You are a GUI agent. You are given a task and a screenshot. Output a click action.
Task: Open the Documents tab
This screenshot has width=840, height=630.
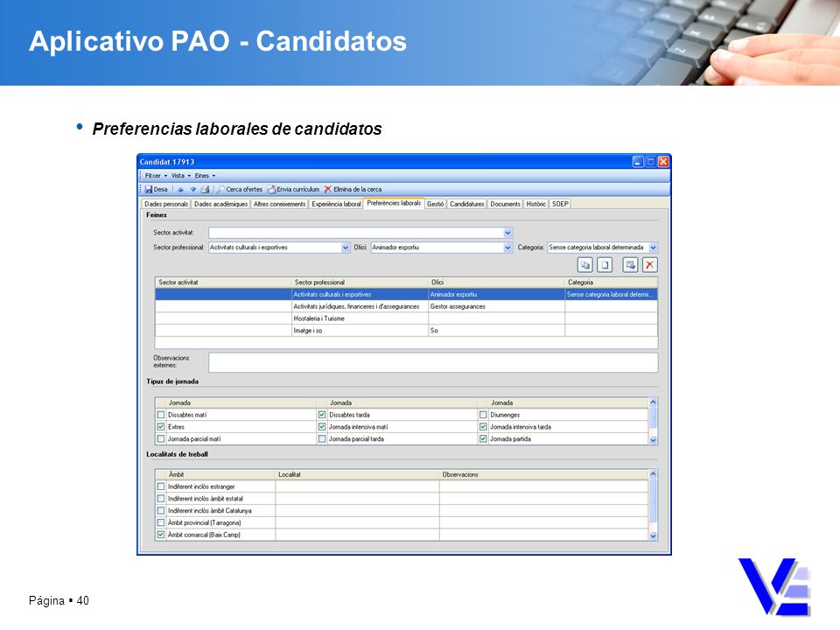(505, 204)
